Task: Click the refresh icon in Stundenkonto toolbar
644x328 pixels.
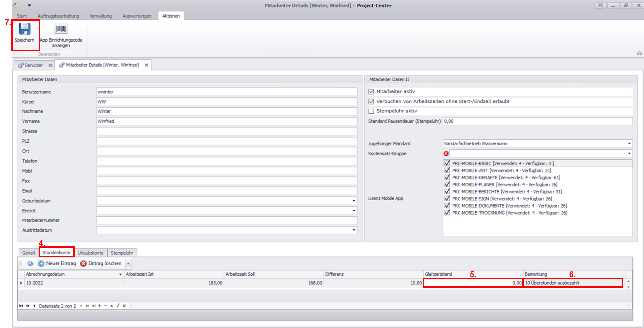Action: (30, 263)
